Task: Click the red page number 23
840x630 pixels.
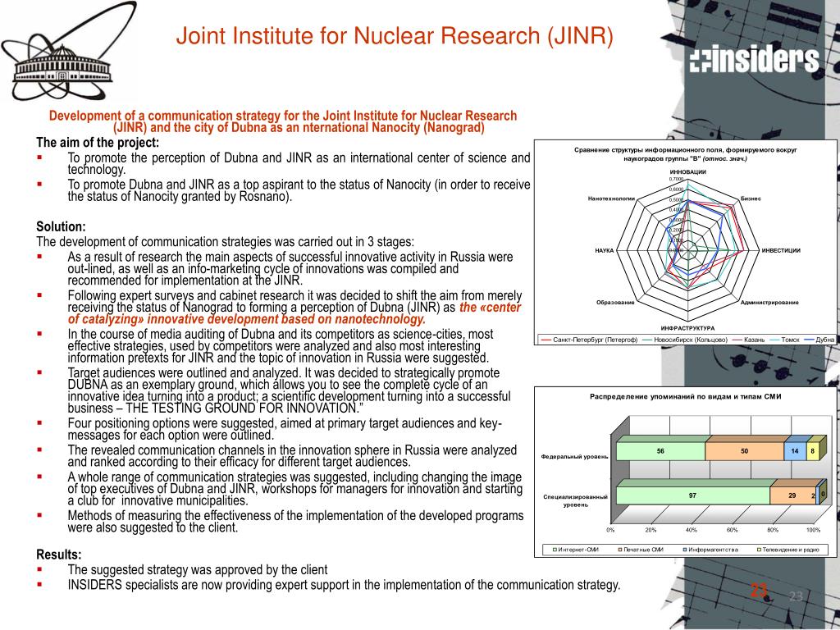Action: 759,591
